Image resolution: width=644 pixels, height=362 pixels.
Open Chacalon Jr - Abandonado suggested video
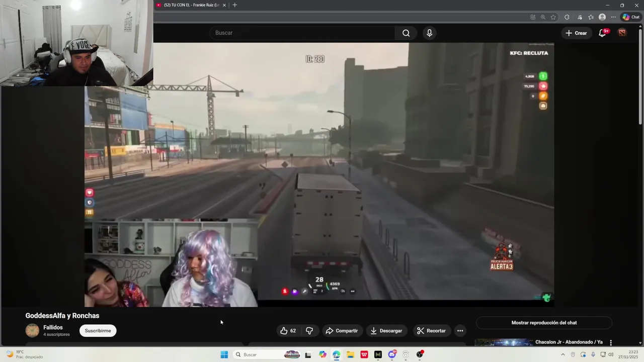pos(569,342)
